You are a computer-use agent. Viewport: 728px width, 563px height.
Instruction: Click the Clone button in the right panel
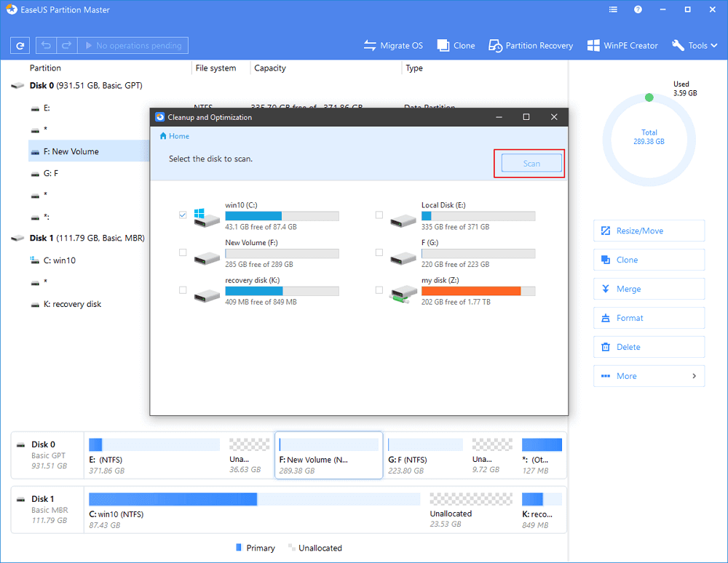(x=649, y=260)
